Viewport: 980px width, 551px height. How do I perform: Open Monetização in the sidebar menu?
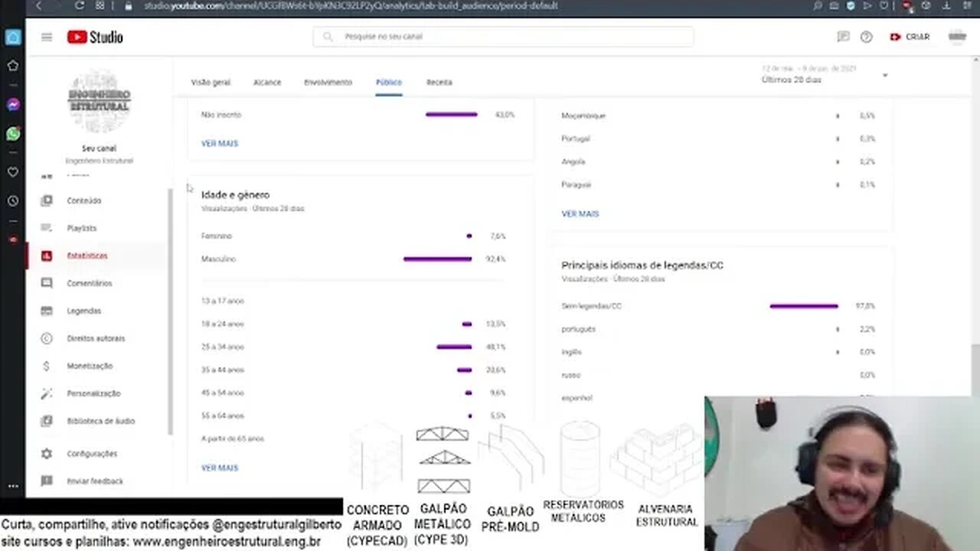(90, 366)
